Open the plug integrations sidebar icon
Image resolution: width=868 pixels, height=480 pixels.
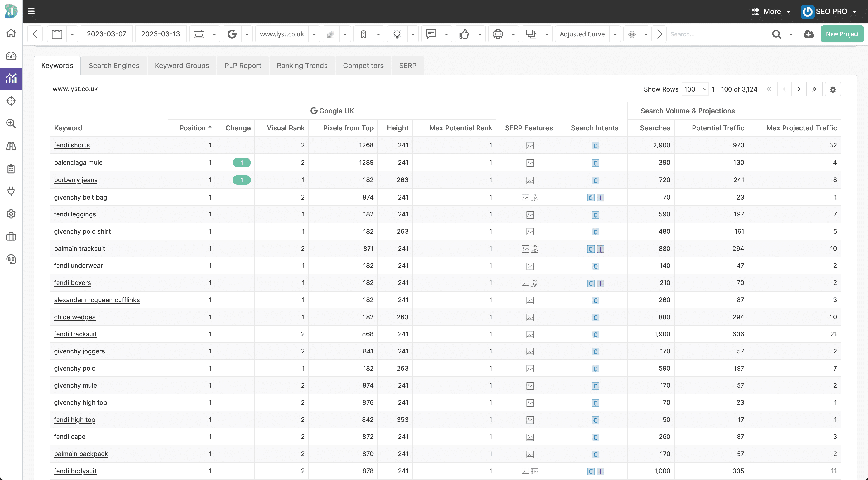click(x=11, y=191)
